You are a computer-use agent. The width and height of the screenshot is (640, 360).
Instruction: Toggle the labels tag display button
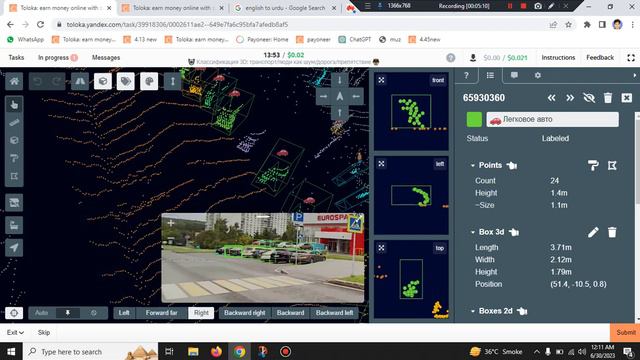tap(126, 81)
